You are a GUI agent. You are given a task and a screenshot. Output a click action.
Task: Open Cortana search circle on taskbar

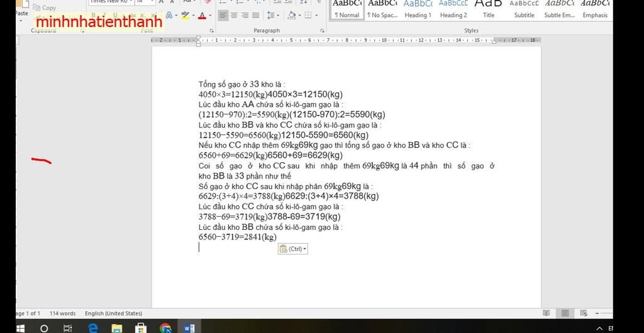[x=44, y=328]
